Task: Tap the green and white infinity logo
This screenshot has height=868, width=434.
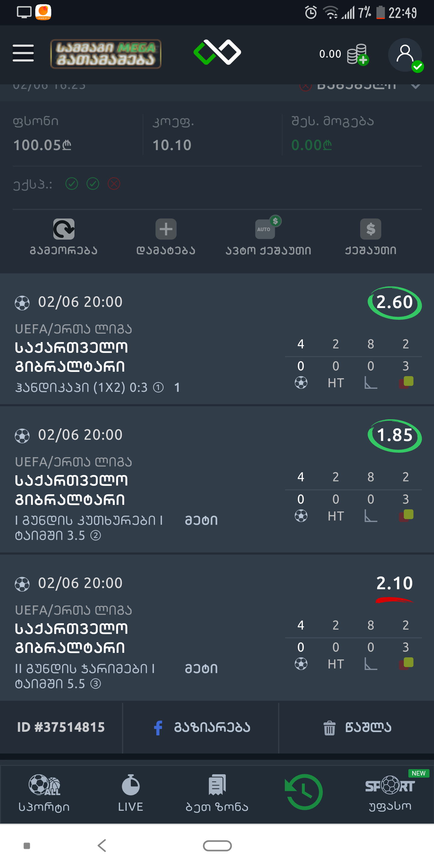Action: pyautogui.click(x=217, y=52)
